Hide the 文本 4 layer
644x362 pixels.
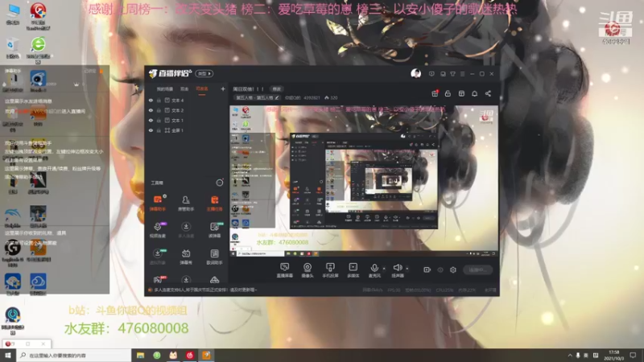(151, 100)
